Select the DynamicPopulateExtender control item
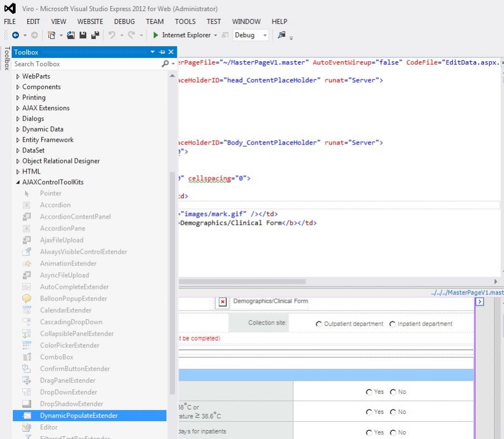The width and height of the screenshot is (504, 439). (90, 416)
